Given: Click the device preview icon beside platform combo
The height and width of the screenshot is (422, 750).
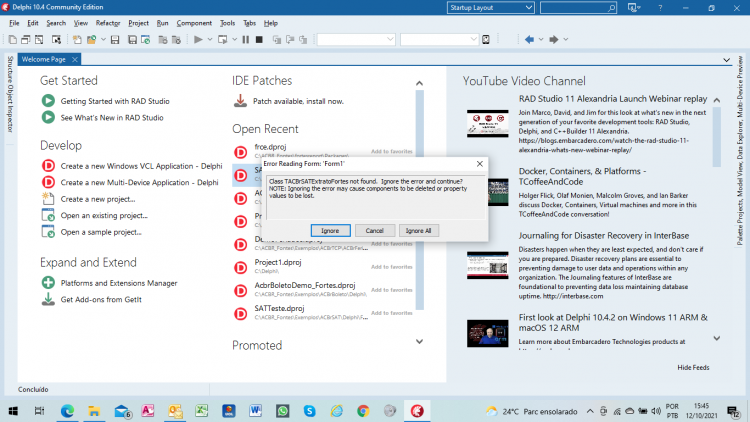Looking at the screenshot, I should [486, 40].
